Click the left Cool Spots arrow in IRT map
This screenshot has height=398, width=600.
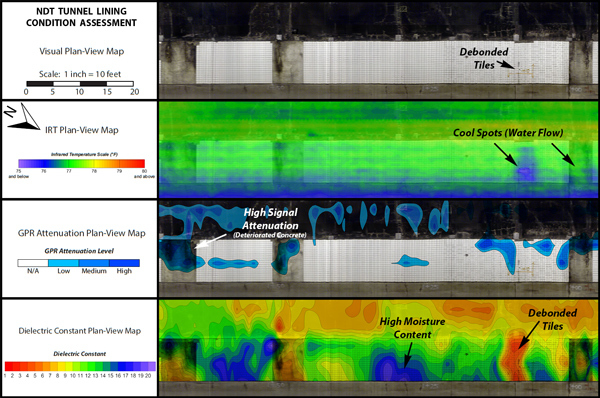pyautogui.click(x=506, y=154)
